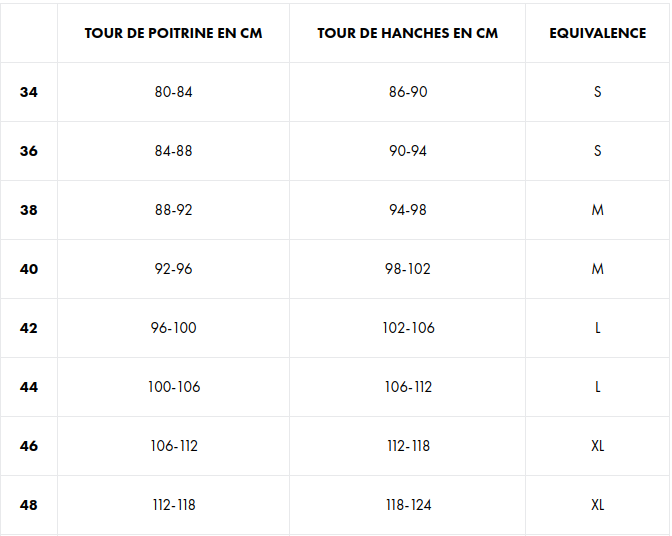
Task: Click the size 38 row label
Action: (29, 210)
